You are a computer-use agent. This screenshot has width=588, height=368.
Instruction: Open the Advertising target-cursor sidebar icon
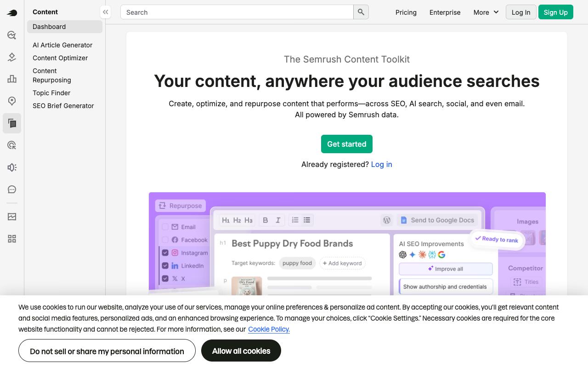pyautogui.click(x=12, y=145)
